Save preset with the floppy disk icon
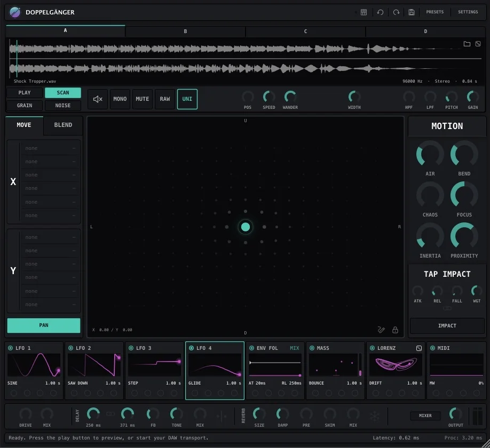This screenshot has width=490, height=448. point(412,12)
